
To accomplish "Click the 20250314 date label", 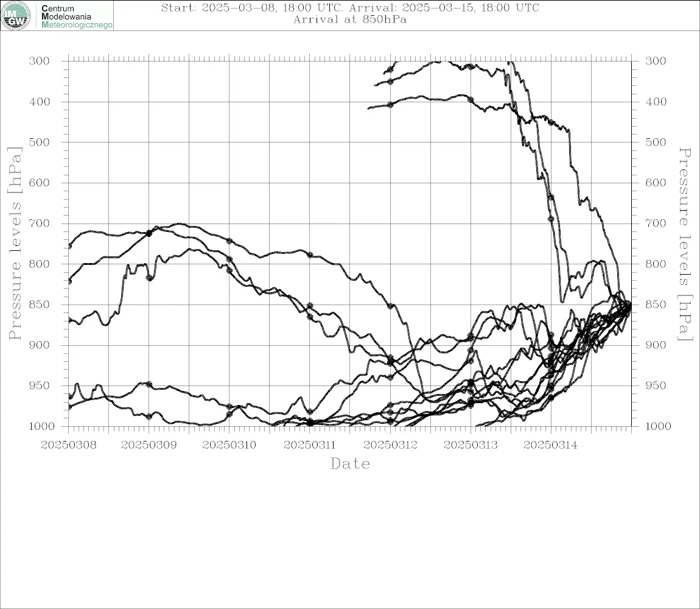I will coord(551,445).
